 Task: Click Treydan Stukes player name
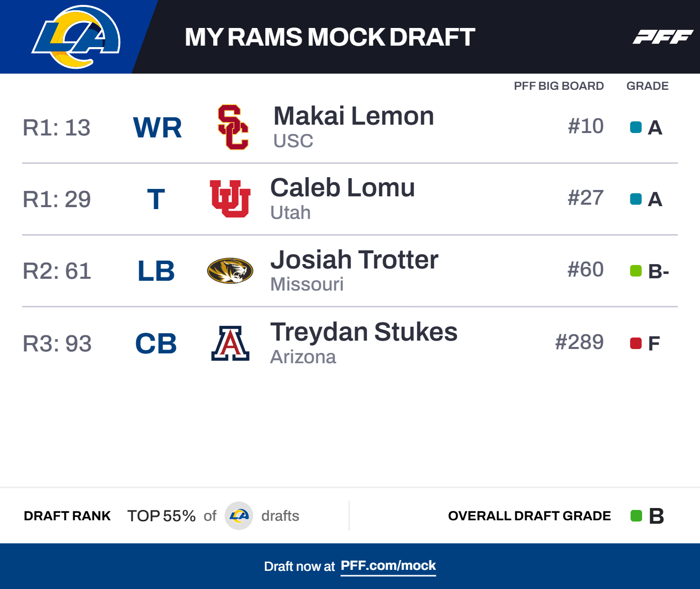tap(364, 332)
